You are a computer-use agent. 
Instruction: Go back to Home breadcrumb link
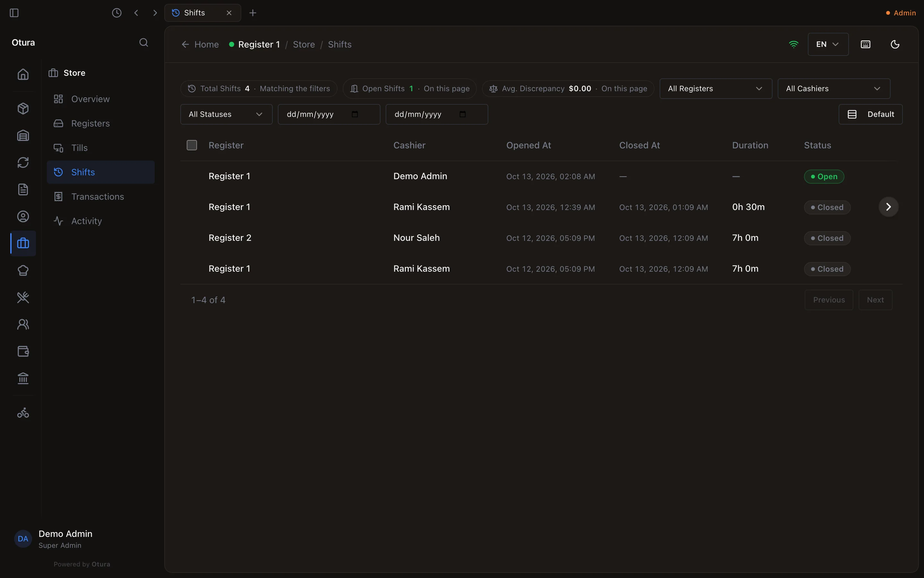point(200,44)
